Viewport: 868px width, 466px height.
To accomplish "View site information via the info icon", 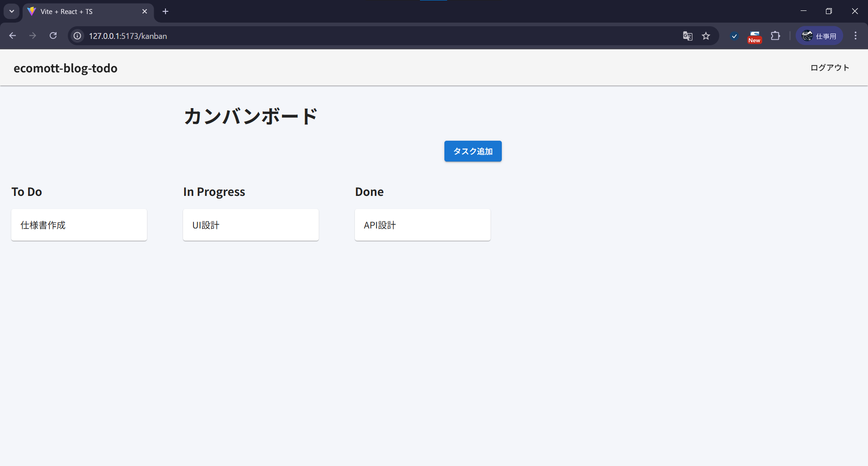I will pyautogui.click(x=77, y=36).
